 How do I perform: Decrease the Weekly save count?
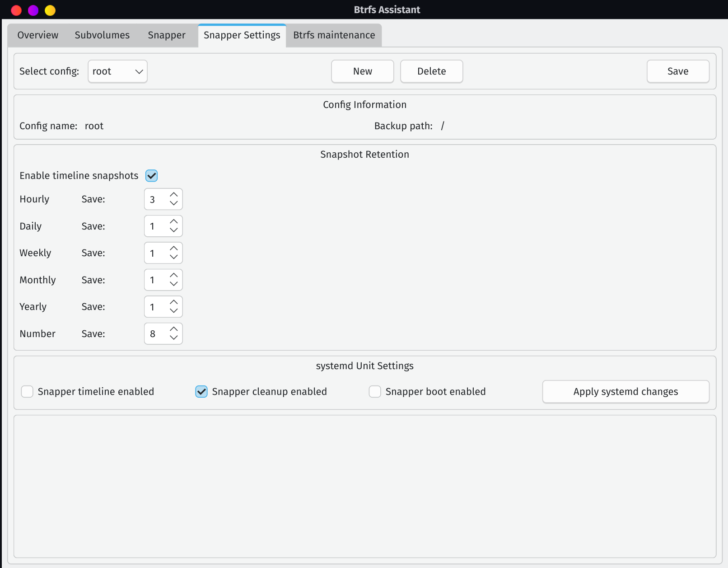(174, 257)
